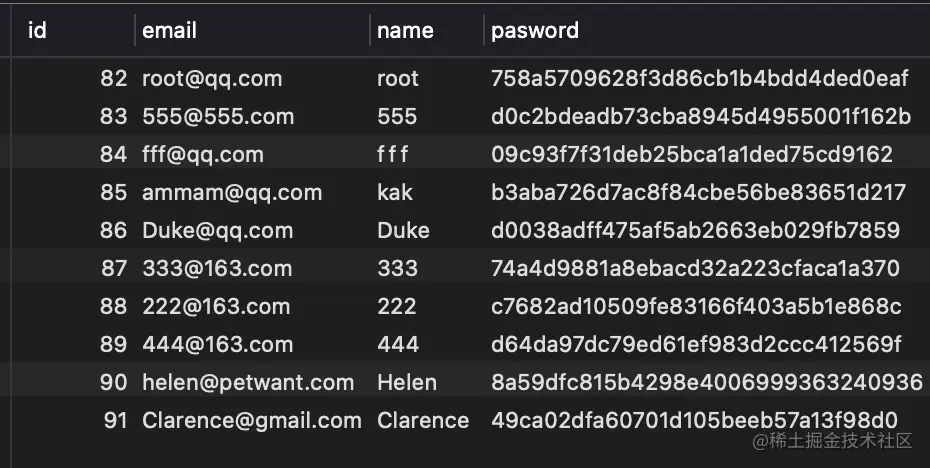This screenshot has height=468, width=930.
Task: Select the Duke@qq.com email cell
Action: 217,231
